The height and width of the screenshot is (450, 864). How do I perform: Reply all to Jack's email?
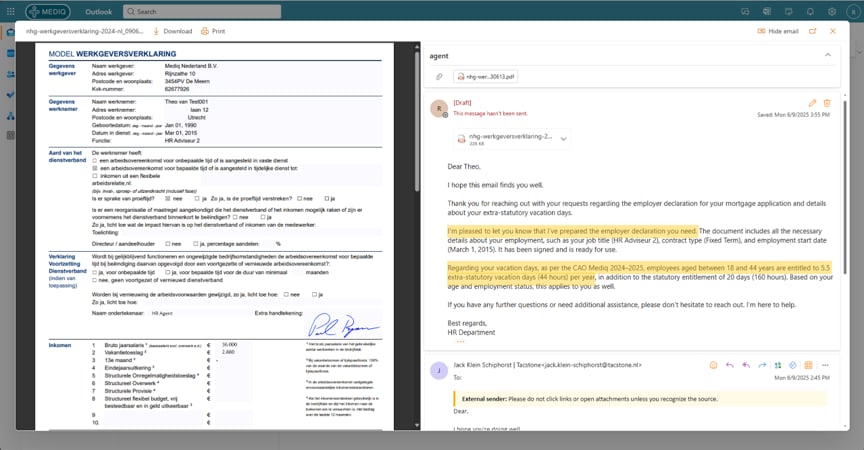pyautogui.click(x=746, y=365)
